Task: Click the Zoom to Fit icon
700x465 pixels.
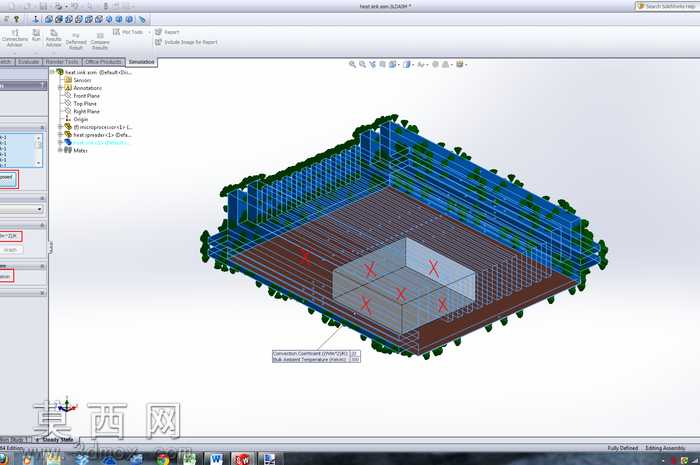Action: click(352, 64)
